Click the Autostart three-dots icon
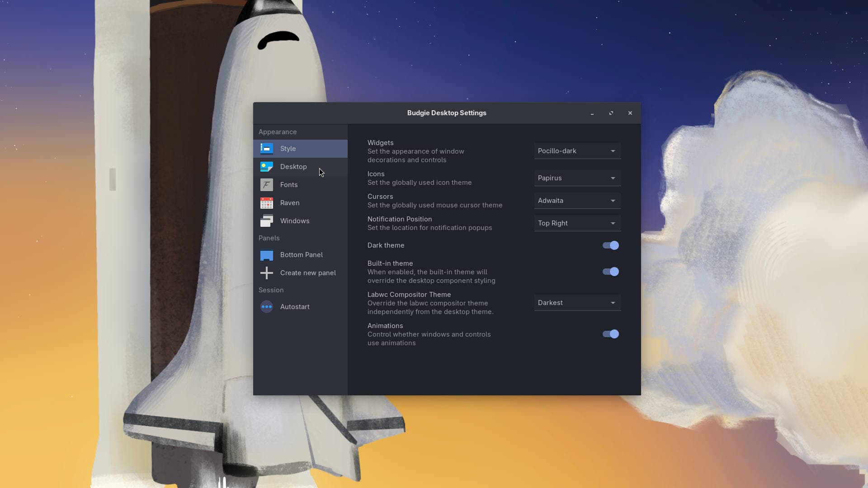 [267, 307]
